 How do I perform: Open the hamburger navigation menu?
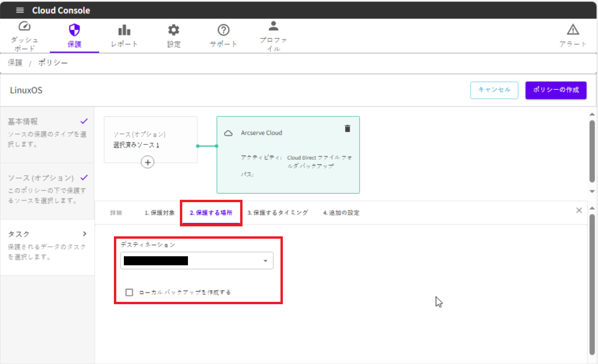(19, 10)
